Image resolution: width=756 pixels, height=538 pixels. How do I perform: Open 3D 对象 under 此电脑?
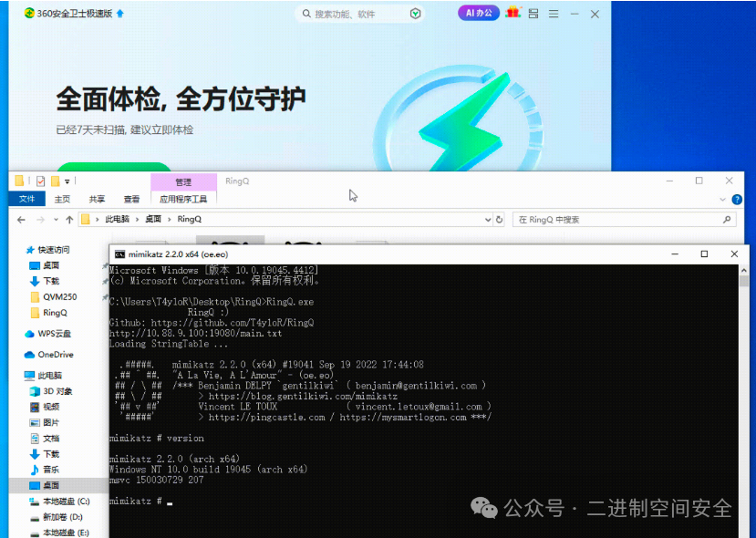point(51,391)
